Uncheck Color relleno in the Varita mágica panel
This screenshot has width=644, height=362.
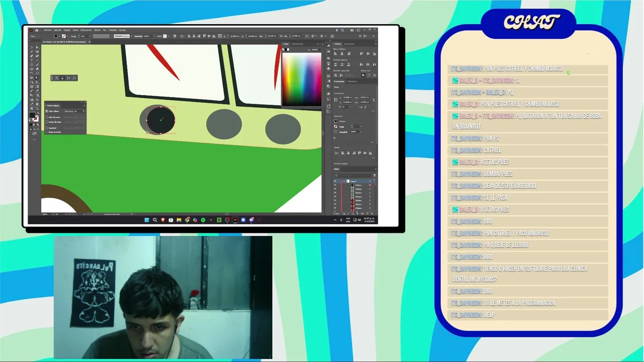(x=47, y=111)
